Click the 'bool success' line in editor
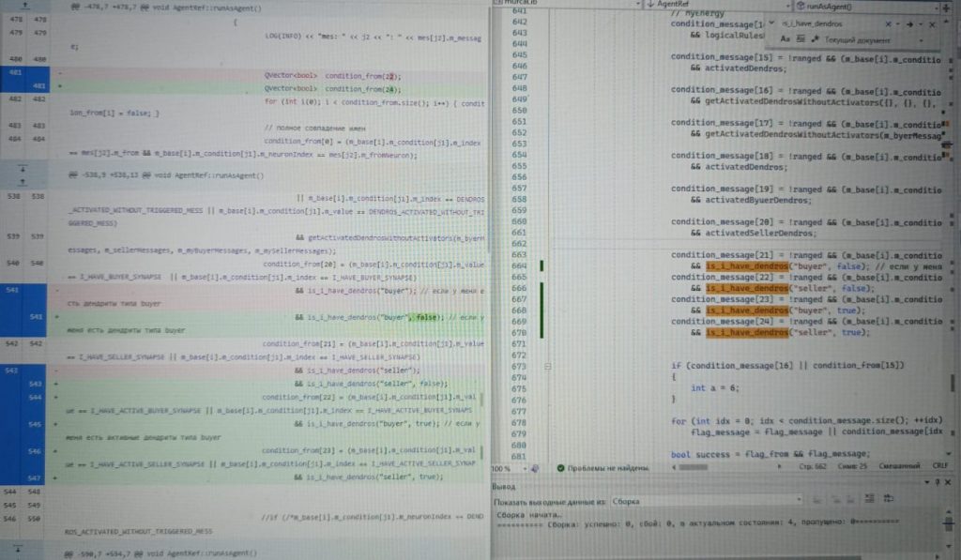961x560 pixels. pyautogui.click(x=770, y=454)
